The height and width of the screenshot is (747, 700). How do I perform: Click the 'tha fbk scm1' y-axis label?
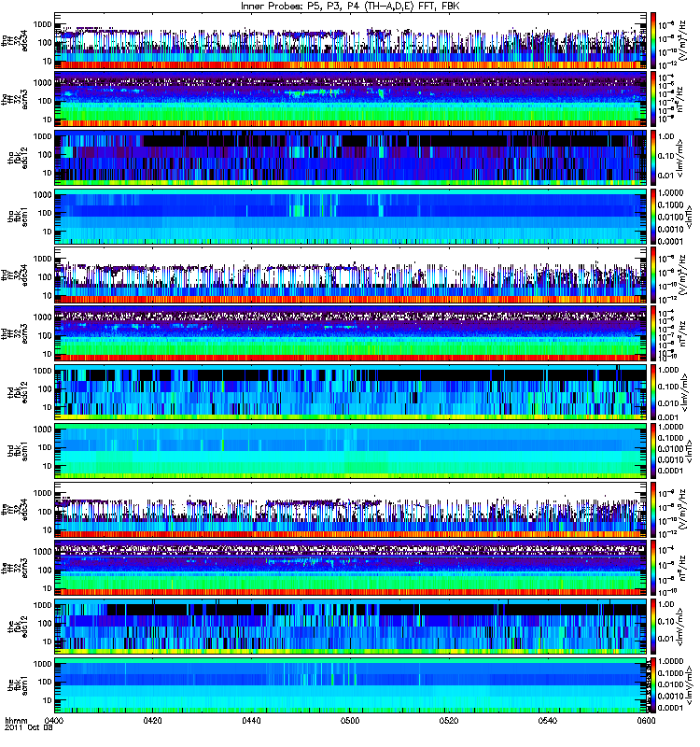pyautogui.click(x=18, y=217)
